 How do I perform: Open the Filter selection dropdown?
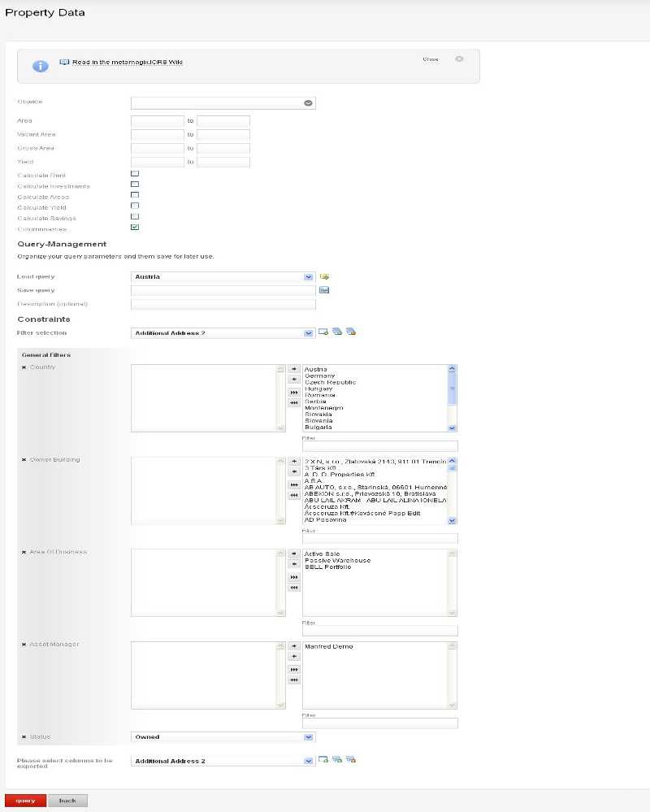[223, 333]
